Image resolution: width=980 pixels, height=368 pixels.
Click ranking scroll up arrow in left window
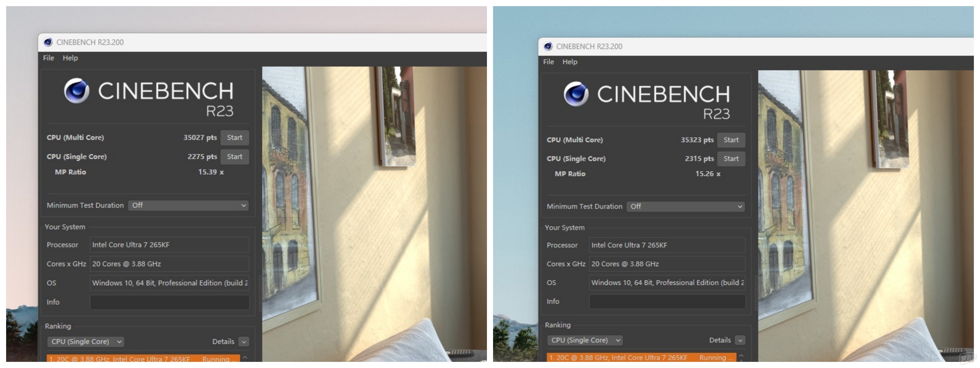[x=245, y=358]
